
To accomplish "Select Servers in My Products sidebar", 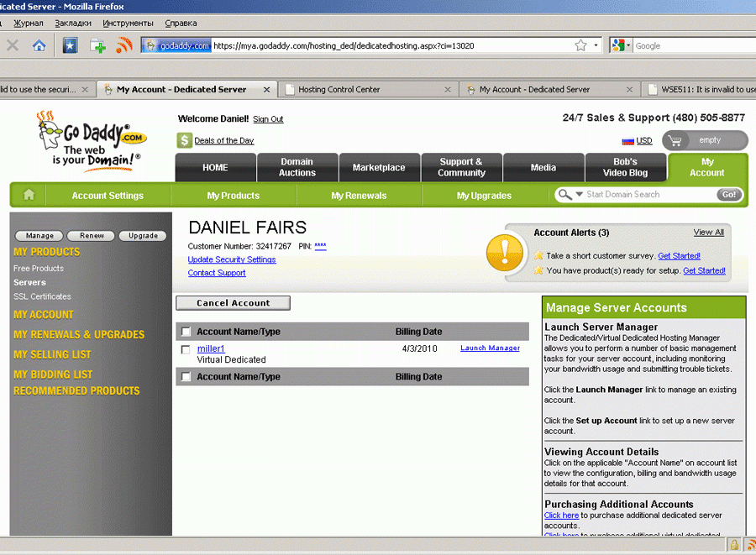I will (x=29, y=282).
